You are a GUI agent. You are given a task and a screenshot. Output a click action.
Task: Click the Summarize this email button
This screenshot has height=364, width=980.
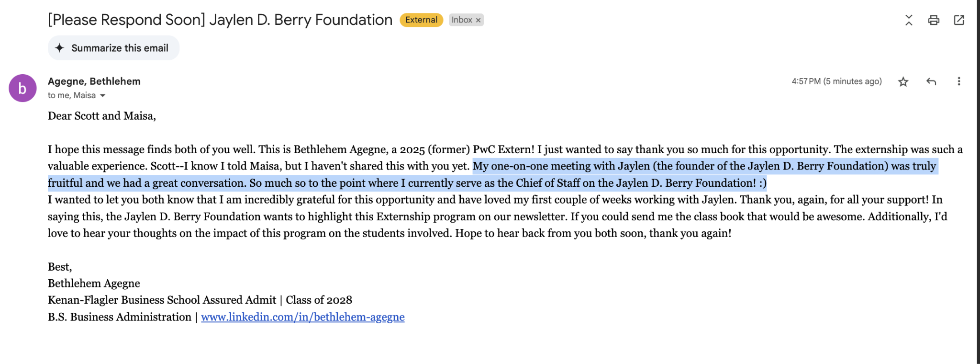[113, 48]
